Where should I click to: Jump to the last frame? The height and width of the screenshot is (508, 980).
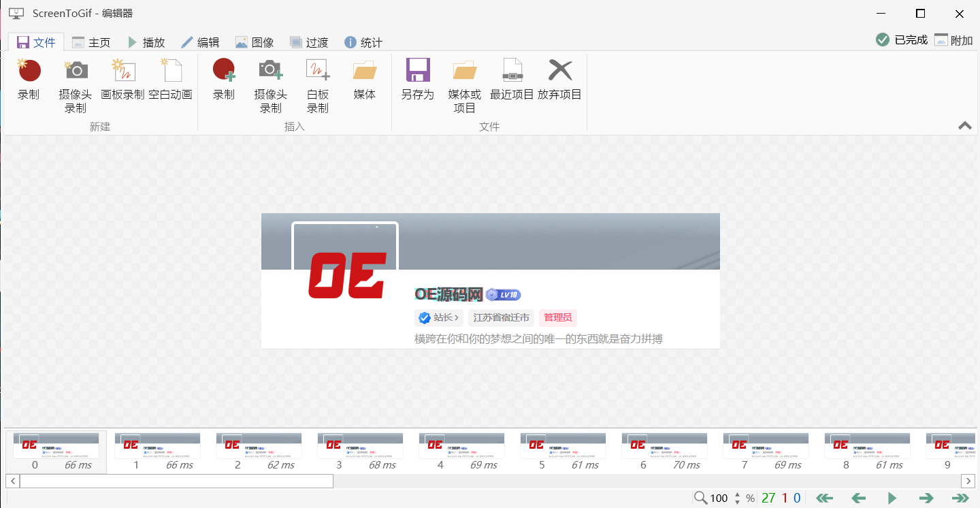[x=960, y=498]
